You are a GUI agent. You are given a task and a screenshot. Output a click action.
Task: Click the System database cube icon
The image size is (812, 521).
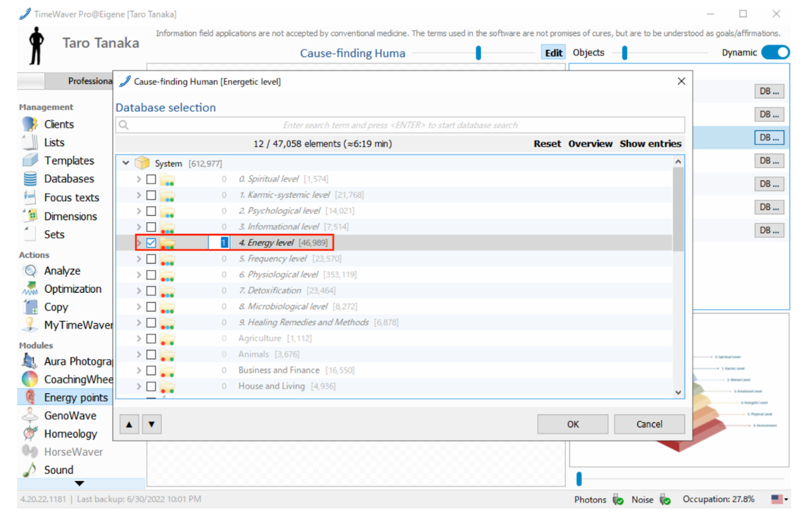coord(142,163)
